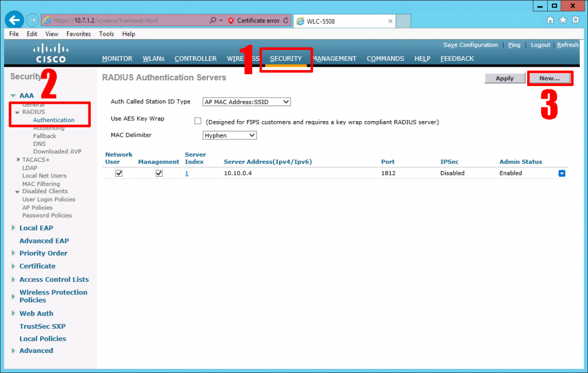Screen dimensions: 588x373
Task: Click the Cisco logo in the header
Action: pyautogui.click(x=50, y=53)
